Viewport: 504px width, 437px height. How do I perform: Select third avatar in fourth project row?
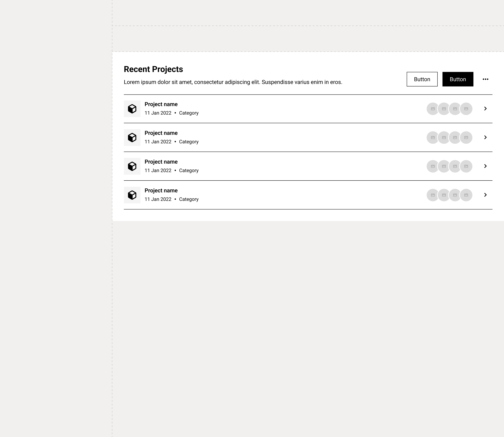(x=455, y=195)
